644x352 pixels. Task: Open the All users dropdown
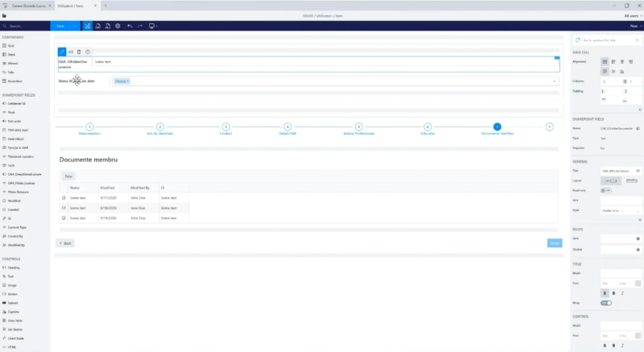tap(633, 15)
